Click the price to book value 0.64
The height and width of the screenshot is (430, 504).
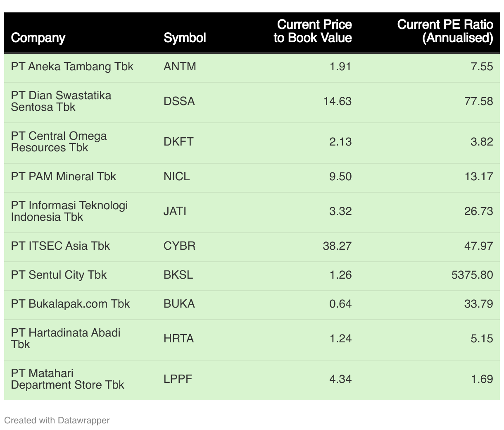(340, 304)
